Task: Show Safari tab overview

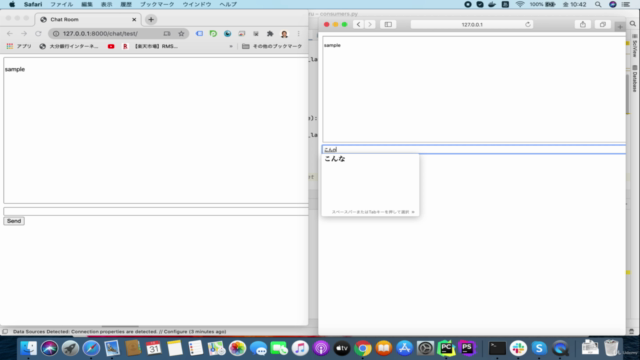Action: (x=602, y=24)
